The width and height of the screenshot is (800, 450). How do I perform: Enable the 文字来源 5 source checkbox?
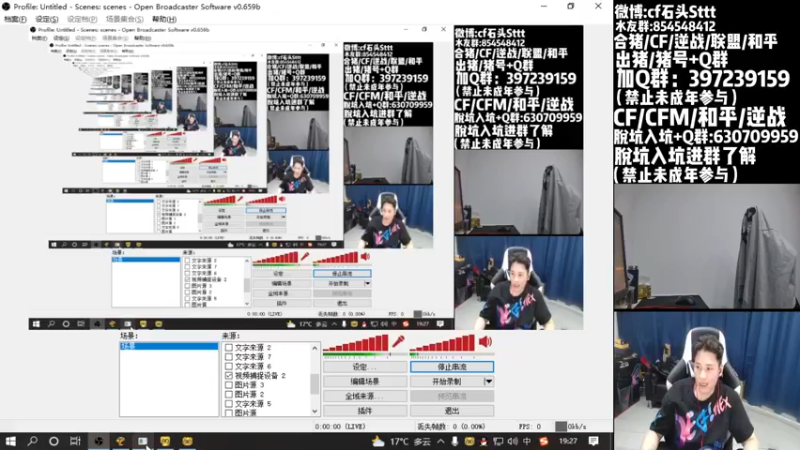coord(229,404)
